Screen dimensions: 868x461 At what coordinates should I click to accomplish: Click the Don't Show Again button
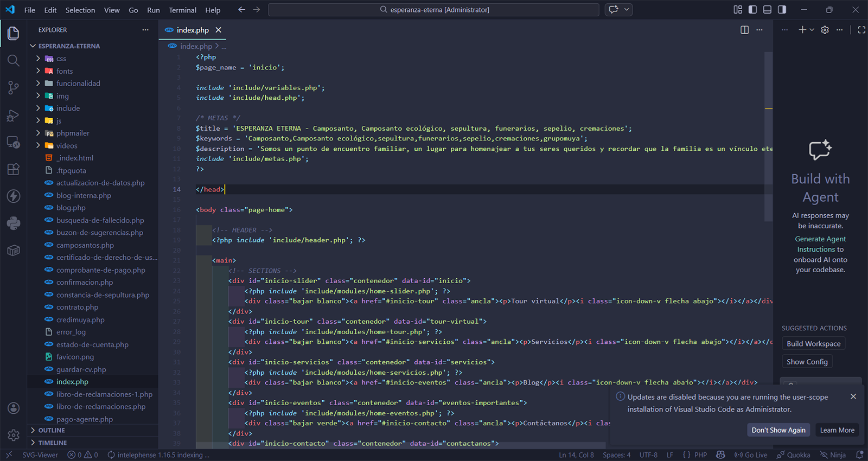pos(778,430)
